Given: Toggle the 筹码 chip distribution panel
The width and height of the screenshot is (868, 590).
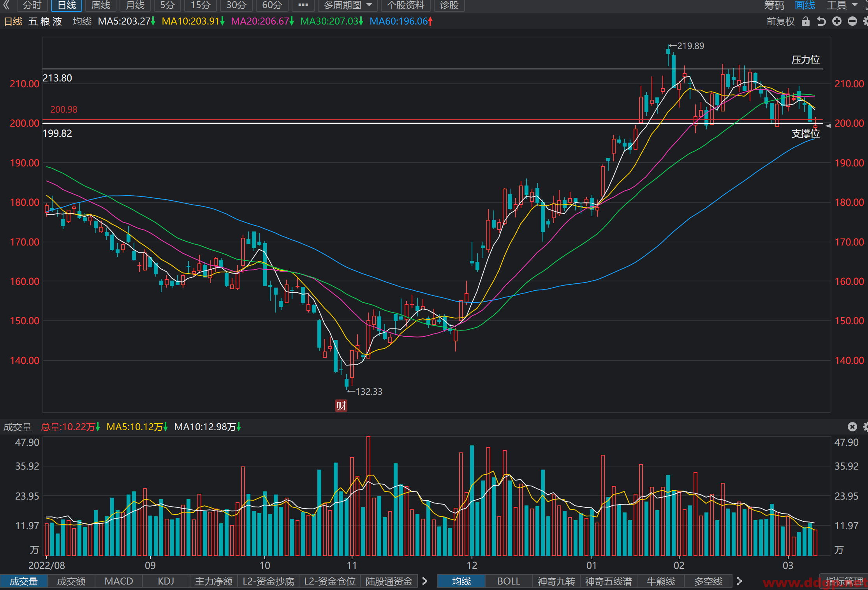Looking at the screenshot, I should click(x=774, y=5).
